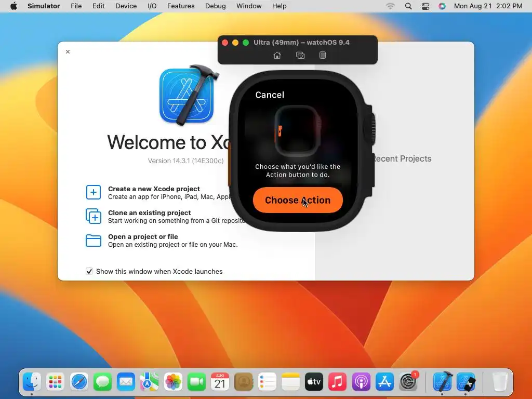Viewport: 532px width, 399px height.
Task: Click the plus icon for new project
Action: tap(94, 192)
